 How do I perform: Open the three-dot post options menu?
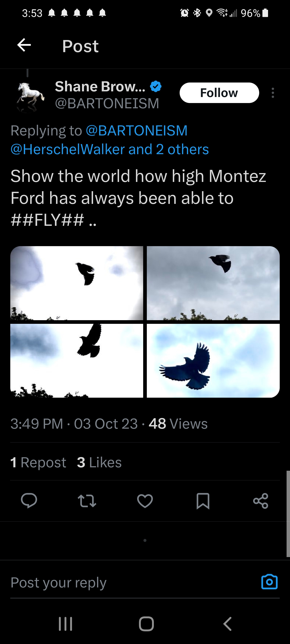coord(273,93)
